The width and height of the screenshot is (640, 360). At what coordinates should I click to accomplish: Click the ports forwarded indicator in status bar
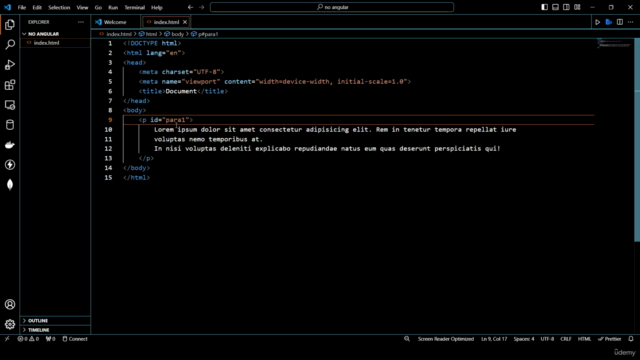click(x=50, y=339)
